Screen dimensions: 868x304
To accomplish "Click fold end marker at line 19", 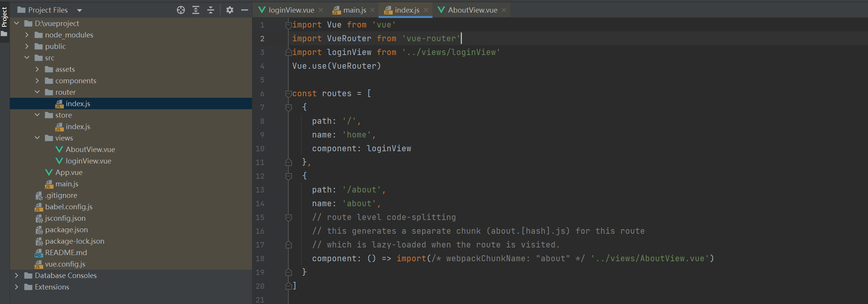I will click(x=289, y=272).
